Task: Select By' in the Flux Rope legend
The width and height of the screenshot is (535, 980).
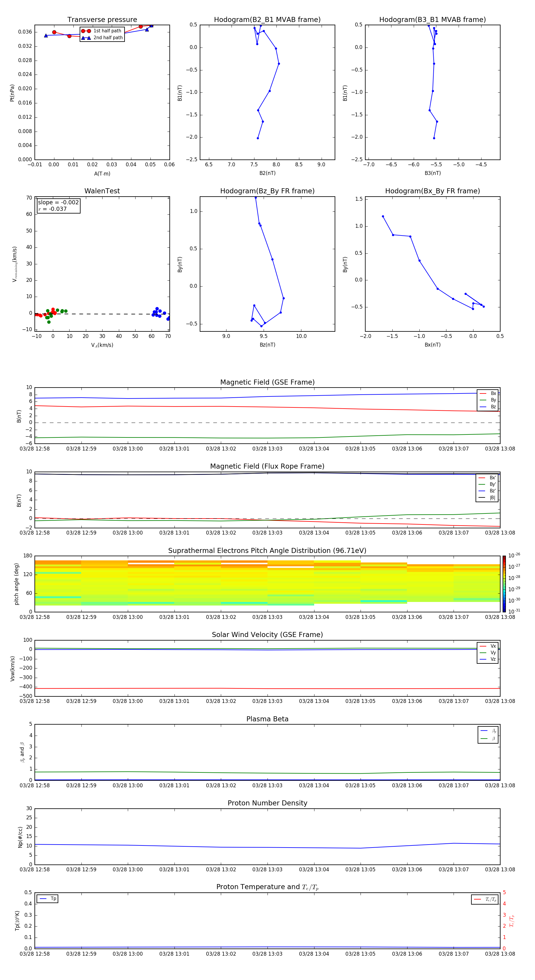Action: (x=487, y=484)
